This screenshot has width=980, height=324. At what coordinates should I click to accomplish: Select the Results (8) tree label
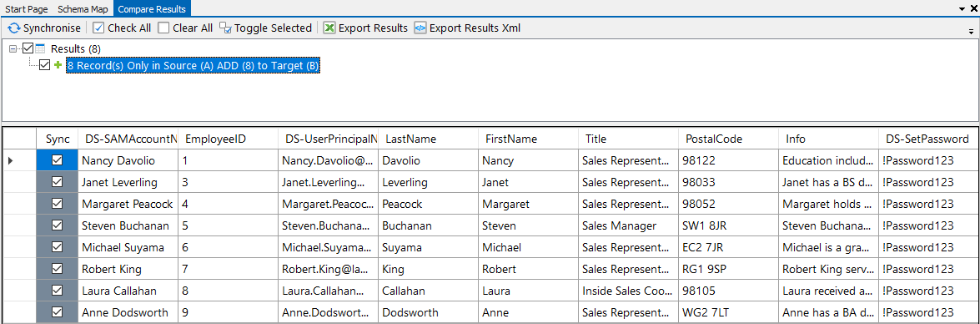point(76,48)
